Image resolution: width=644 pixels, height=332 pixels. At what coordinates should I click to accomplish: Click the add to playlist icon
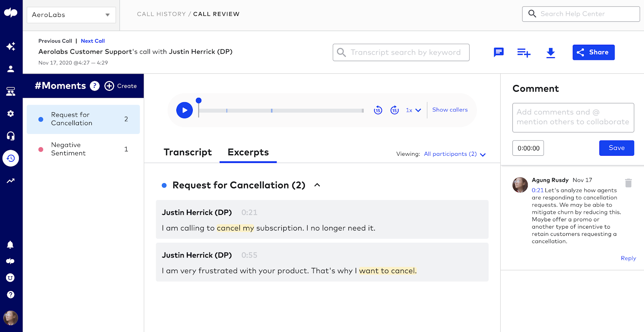[x=524, y=52]
